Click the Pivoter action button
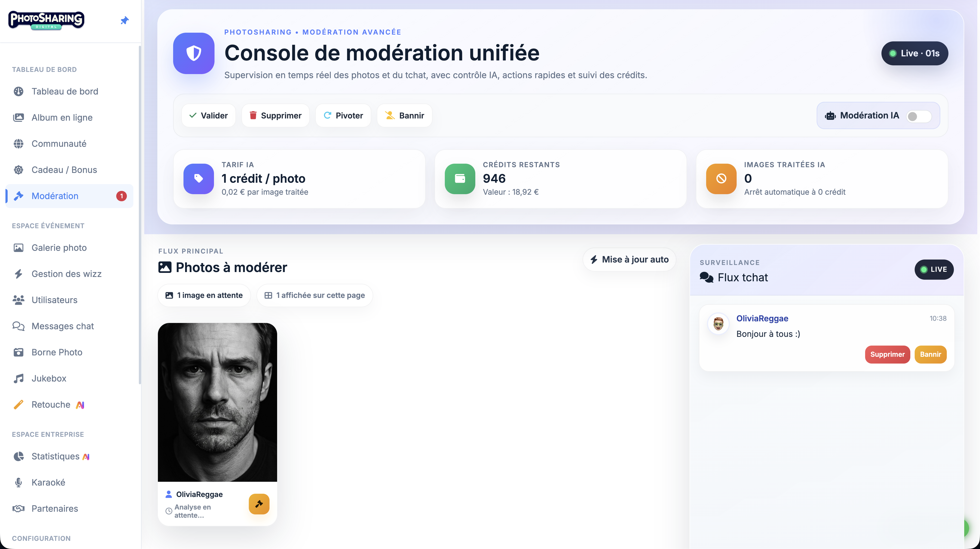This screenshot has width=980, height=549. [343, 115]
